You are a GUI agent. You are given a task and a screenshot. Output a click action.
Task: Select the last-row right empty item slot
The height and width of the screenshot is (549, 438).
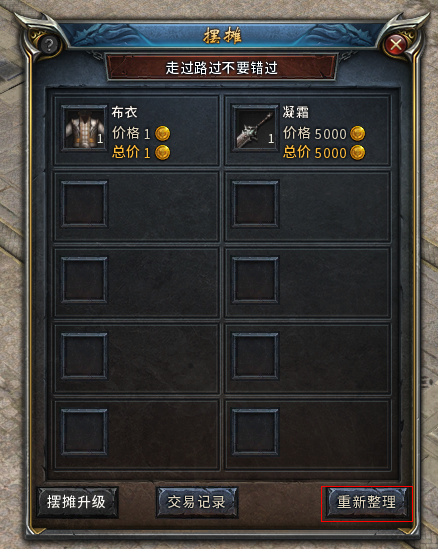pos(255,432)
